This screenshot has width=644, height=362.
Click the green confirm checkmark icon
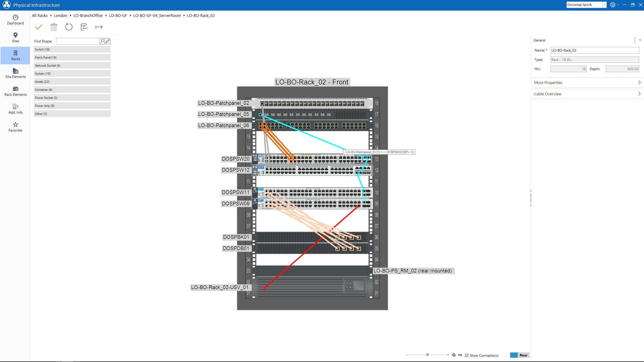pyautogui.click(x=38, y=27)
